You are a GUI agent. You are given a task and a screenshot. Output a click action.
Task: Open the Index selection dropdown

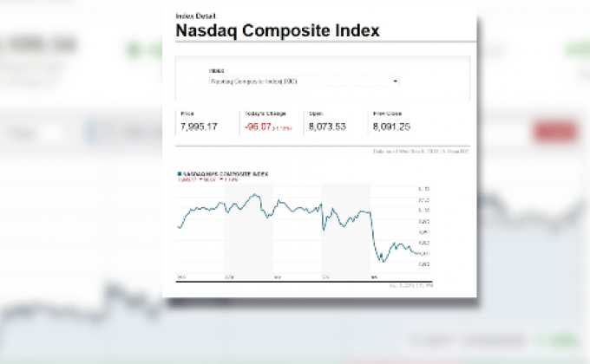(303, 81)
